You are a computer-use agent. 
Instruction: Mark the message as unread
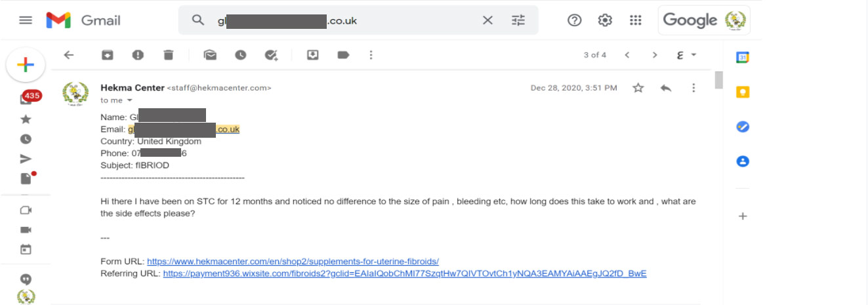(x=210, y=55)
